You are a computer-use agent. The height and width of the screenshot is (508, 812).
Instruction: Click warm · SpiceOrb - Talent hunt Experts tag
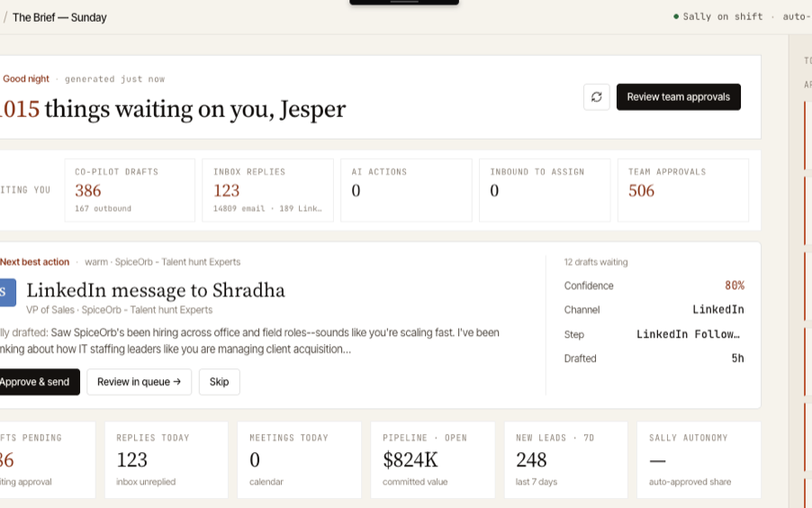(x=163, y=262)
